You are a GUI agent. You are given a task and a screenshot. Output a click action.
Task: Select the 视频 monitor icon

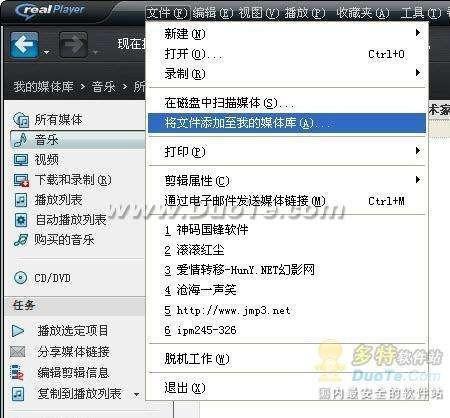pyautogui.click(x=21, y=160)
